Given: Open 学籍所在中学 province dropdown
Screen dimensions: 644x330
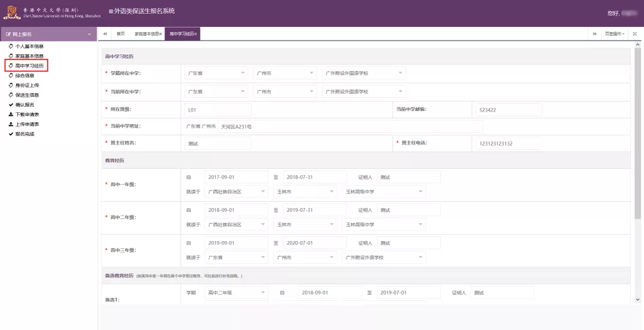Looking at the screenshot, I should click(x=216, y=73).
